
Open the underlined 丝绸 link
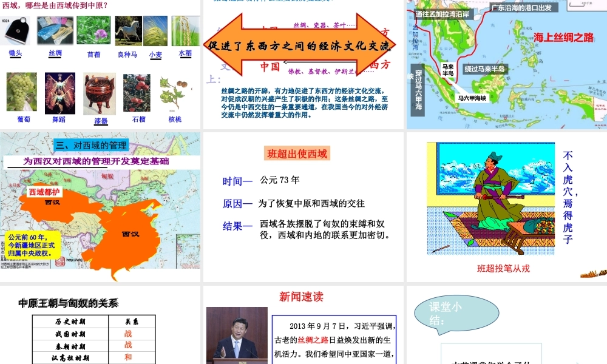click(x=55, y=53)
